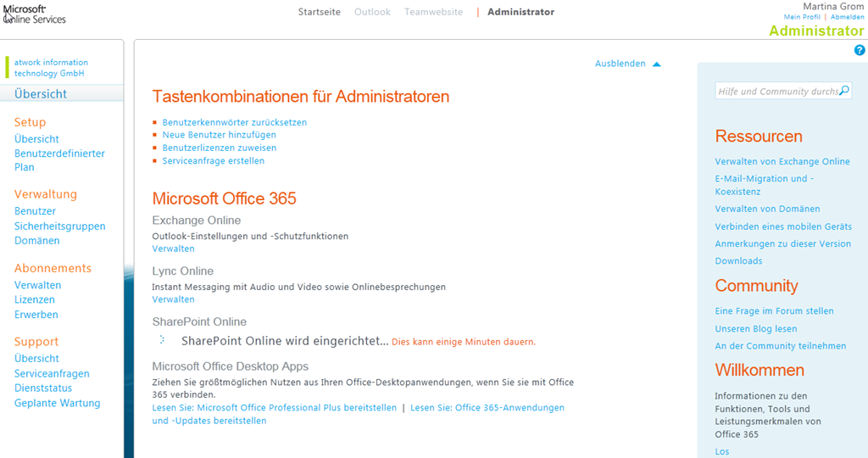This screenshot has width=868, height=458.
Task: Open Microsoft Office Professional Plus bereitstellen link
Action: tap(275, 408)
